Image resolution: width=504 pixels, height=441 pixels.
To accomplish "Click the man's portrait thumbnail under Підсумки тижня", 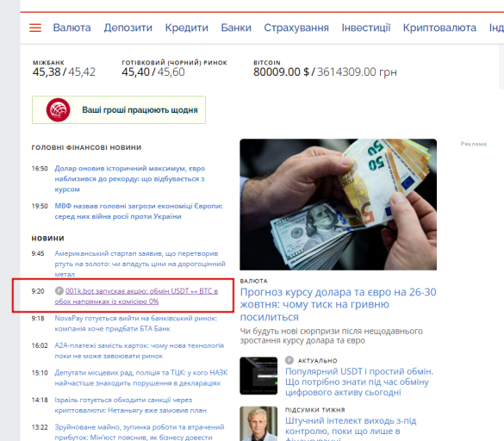I will point(258,424).
